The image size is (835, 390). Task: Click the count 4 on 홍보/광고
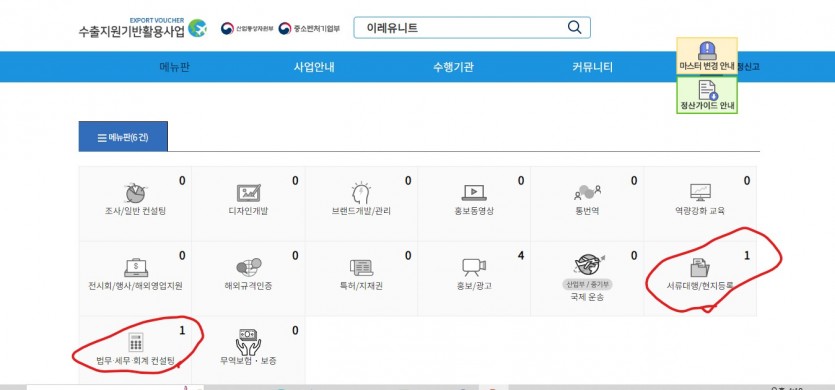click(521, 256)
